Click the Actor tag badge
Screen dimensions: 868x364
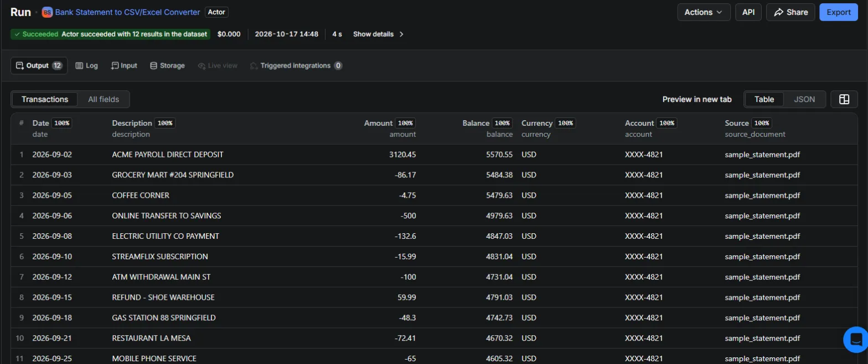(216, 12)
